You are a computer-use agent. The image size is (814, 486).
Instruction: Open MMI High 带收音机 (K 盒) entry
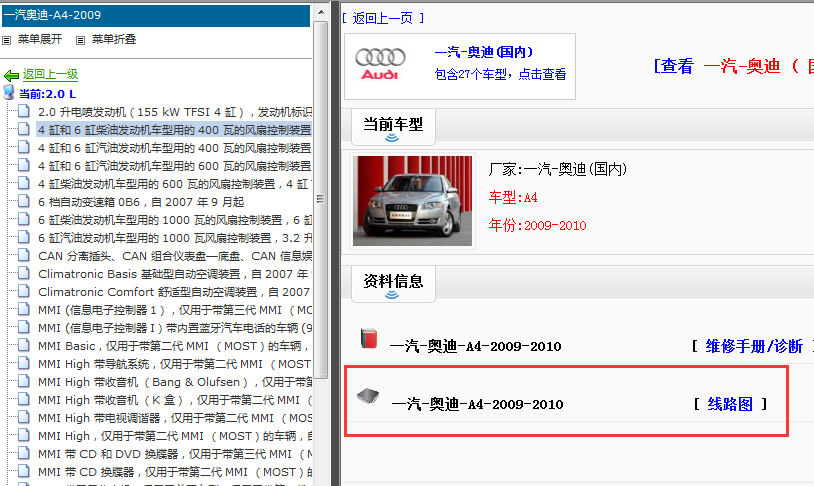pyautogui.click(x=174, y=400)
